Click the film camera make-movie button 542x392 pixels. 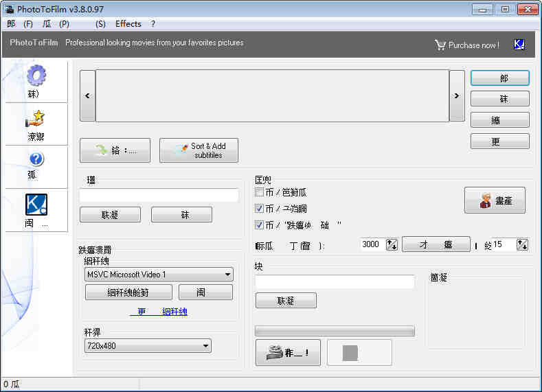pos(288,353)
